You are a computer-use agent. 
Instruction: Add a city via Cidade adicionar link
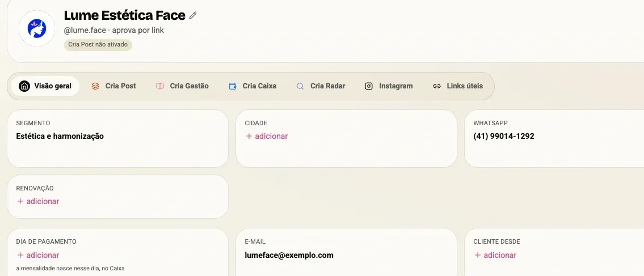267,136
